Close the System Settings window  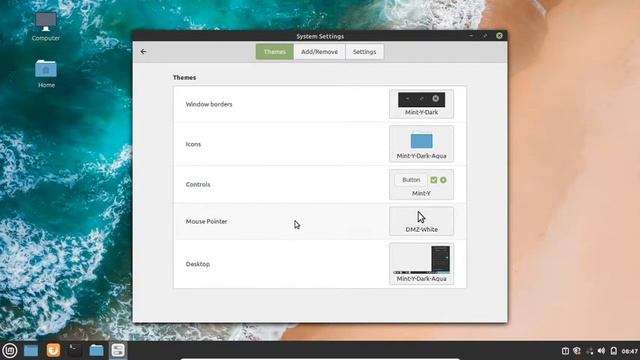(499, 36)
